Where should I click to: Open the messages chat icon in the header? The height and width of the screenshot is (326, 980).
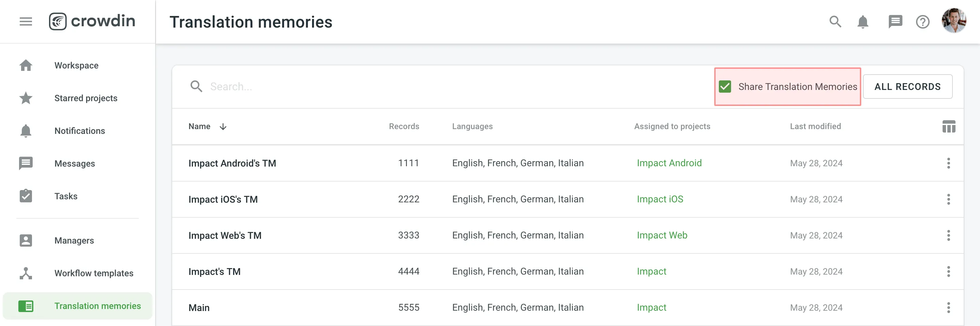coord(895,22)
